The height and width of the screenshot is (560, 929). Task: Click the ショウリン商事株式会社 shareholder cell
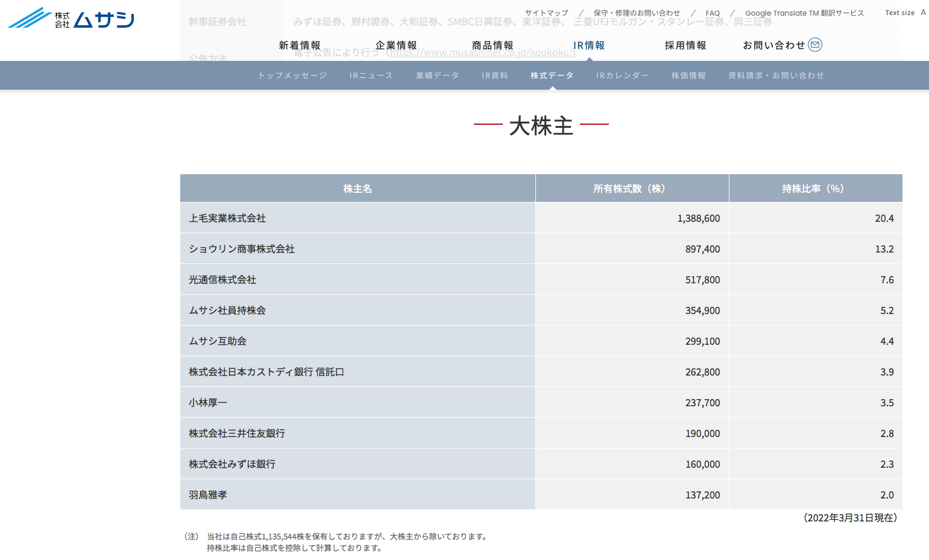357,249
